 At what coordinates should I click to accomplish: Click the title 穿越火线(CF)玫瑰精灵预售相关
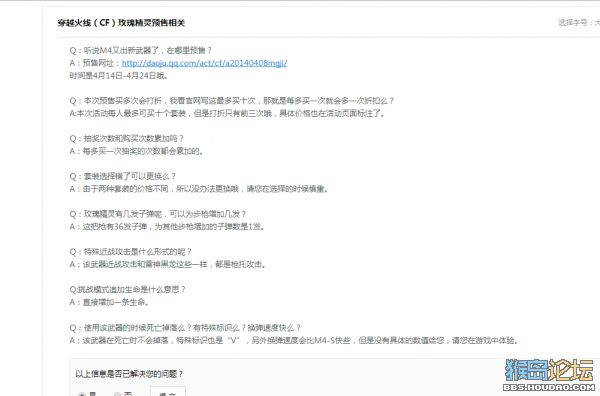click(x=121, y=23)
